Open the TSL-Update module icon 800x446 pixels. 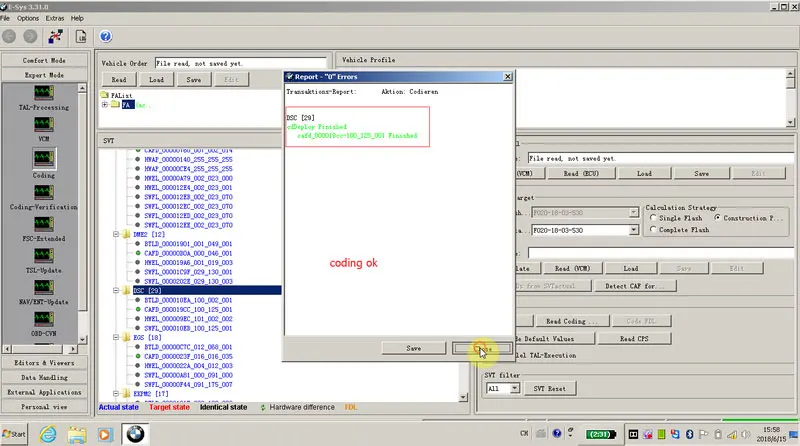pyautogui.click(x=43, y=256)
